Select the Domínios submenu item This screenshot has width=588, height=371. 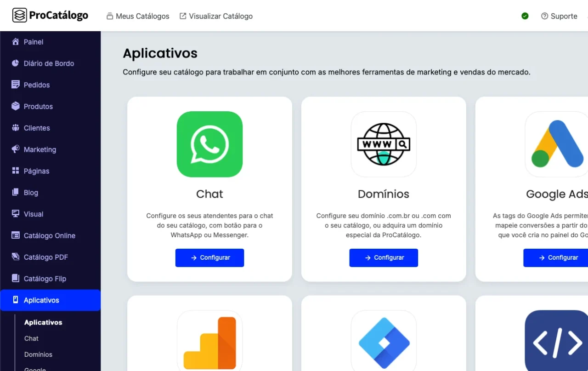(38, 354)
